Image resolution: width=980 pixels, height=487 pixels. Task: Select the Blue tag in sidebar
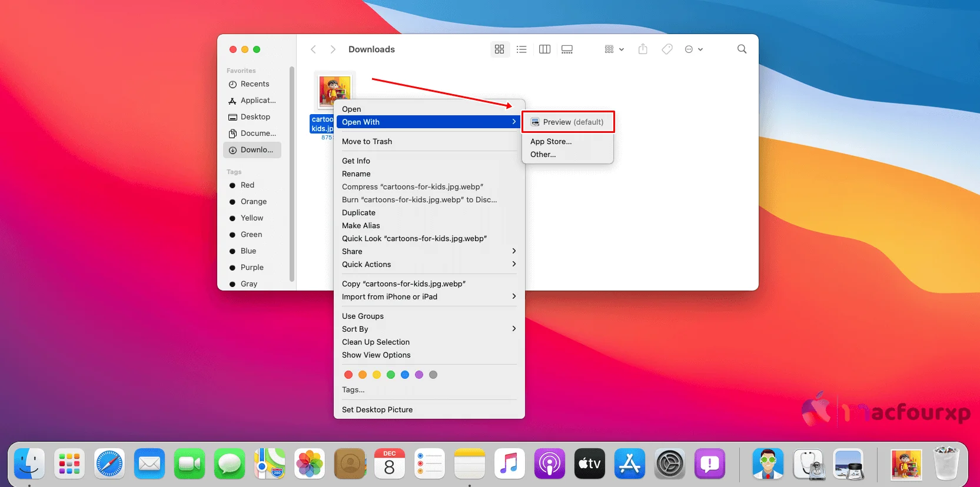tap(252, 251)
